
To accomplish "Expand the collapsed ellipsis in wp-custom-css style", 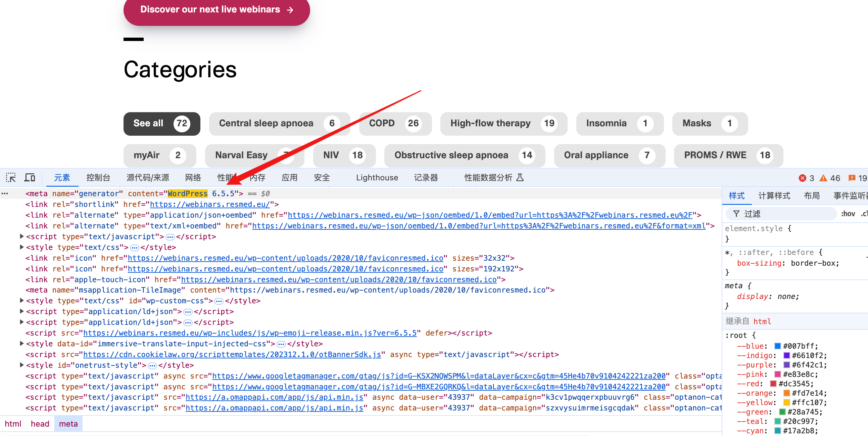I will [219, 301].
